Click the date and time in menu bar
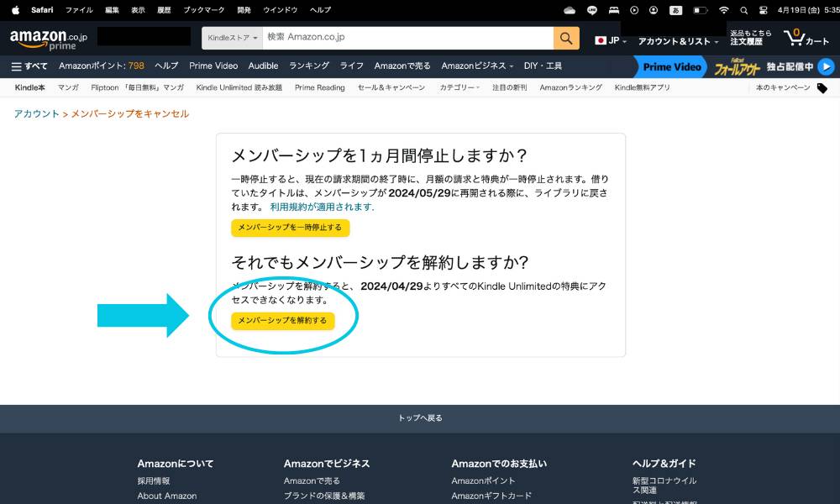Screen dimensions: 840x504 coord(808,10)
